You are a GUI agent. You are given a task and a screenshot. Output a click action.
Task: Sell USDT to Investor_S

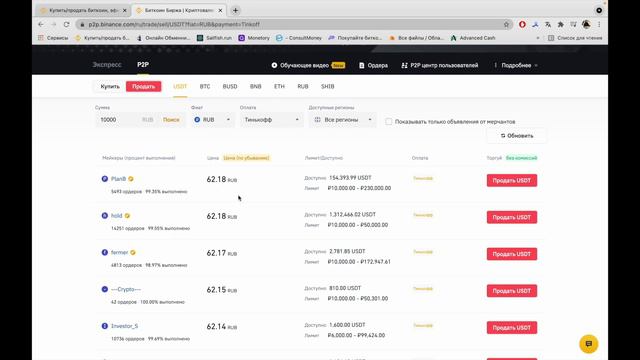(512, 327)
